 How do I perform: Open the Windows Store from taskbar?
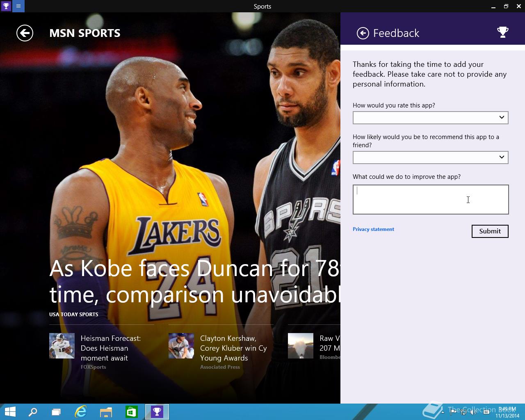131,412
